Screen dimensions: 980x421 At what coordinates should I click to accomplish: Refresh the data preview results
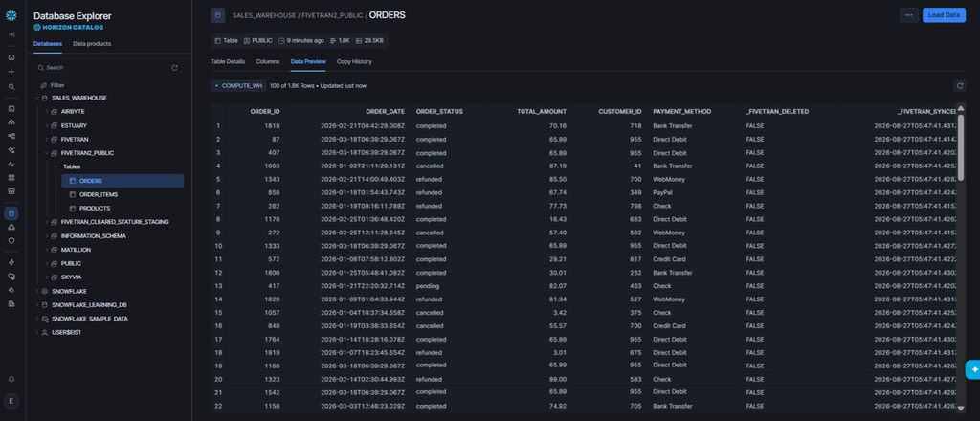click(959, 85)
